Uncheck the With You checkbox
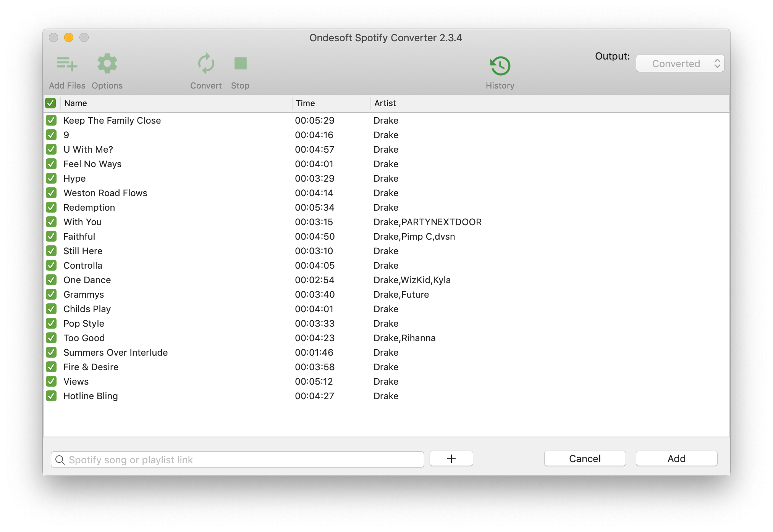The width and height of the screenshot is (773, 532). tap(51, 222)
